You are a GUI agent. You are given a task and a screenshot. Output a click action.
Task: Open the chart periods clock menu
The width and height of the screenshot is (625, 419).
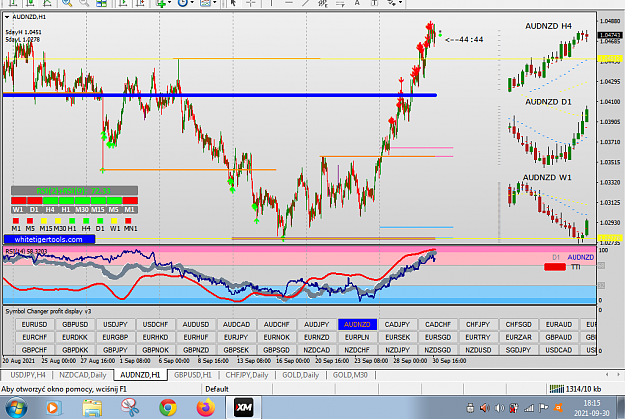pos(183,3)
